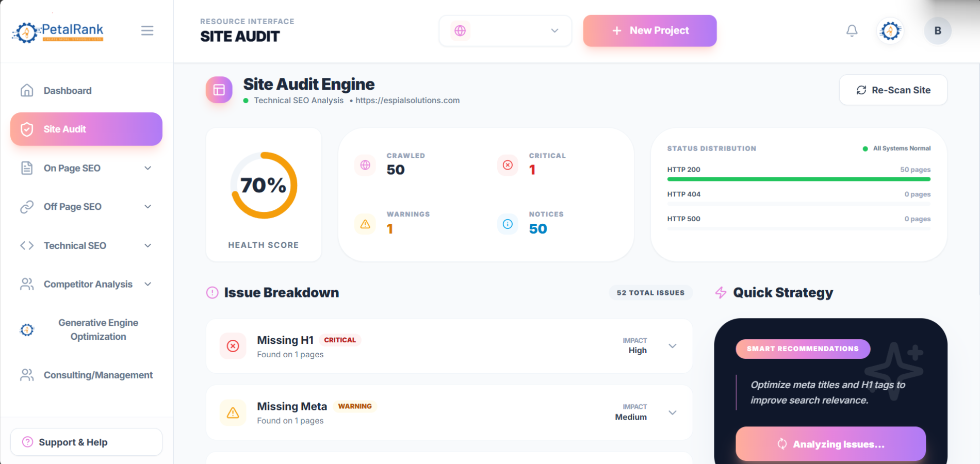
Task: Click the Smart Recommendations badge
Action: click(x=803, y=349)
